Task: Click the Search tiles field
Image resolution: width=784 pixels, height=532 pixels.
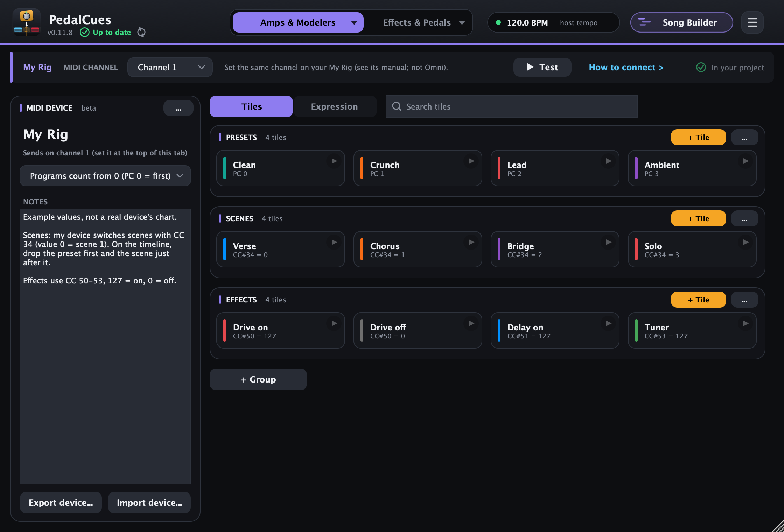Action: pyautogui.click(x=511, y=106)
